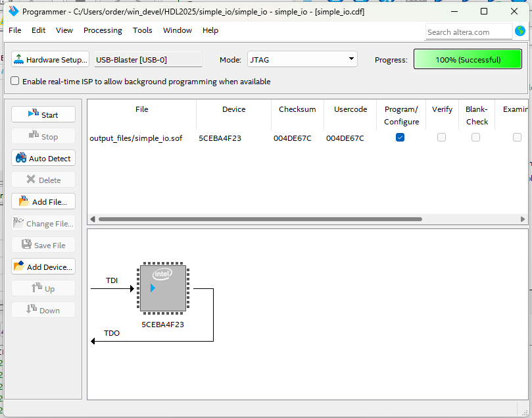
Task: Click the Device column header
Action: [x=233, y=115]
